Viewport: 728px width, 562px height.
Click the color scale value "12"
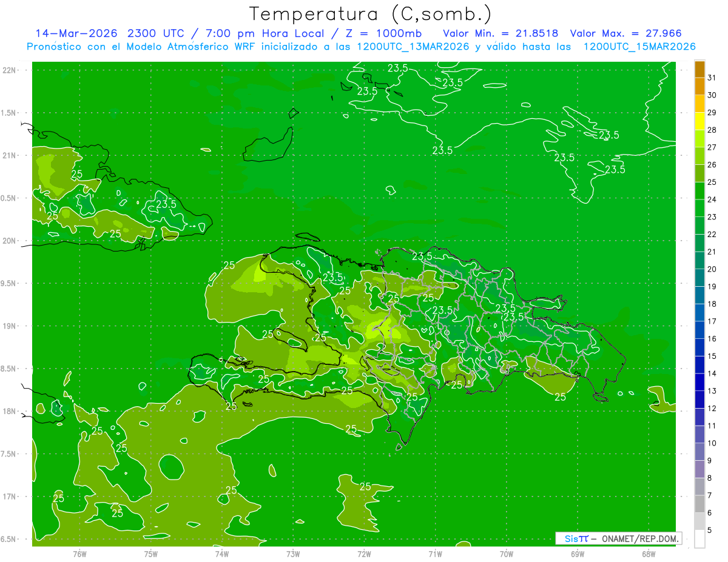(712, 408)
